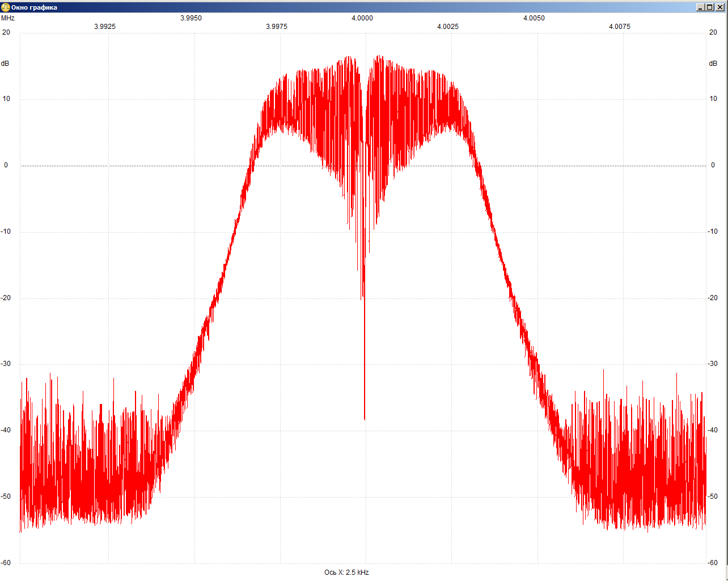
Task: Click the MHz unit label
Action: [8, 18]
